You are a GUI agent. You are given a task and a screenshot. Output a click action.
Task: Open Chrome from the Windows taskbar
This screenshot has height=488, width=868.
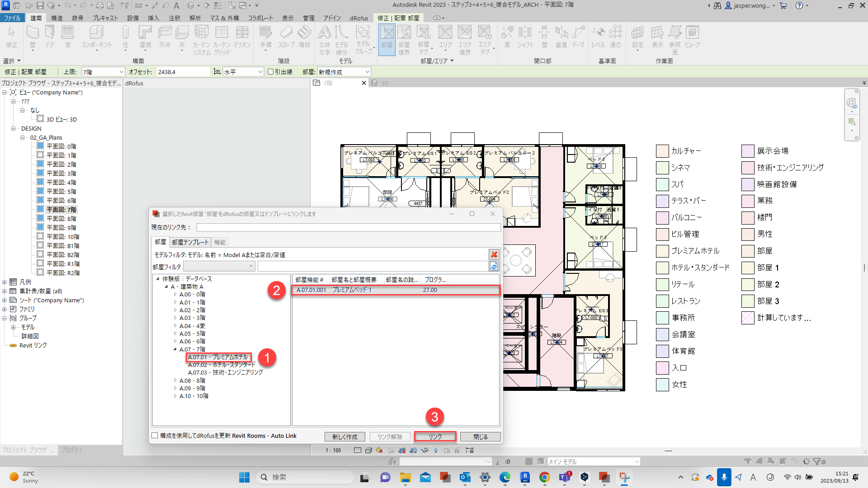pos(544,477)
